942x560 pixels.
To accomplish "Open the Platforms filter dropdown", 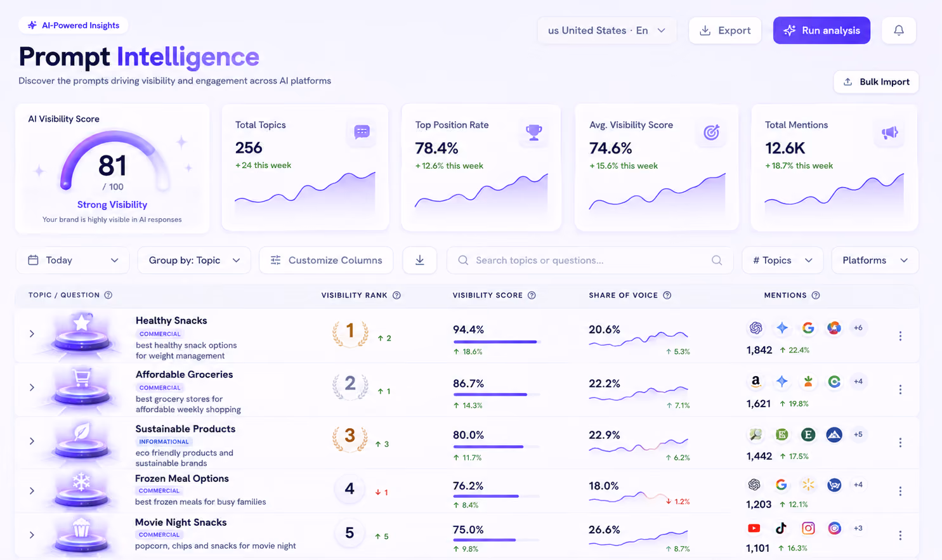I will [875, 260].
